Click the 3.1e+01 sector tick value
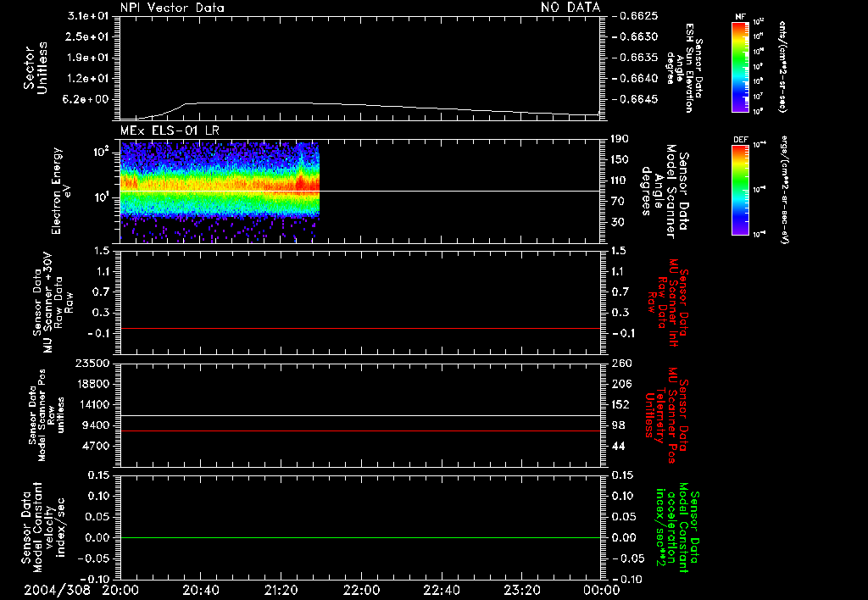This screenshot has height=600, width=868. [x=88, y=15]
